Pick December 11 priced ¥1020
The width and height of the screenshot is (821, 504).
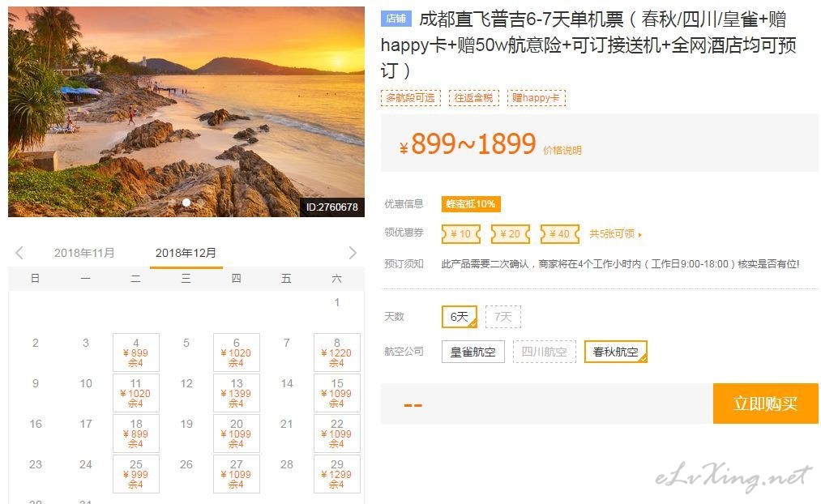(136, 392)
